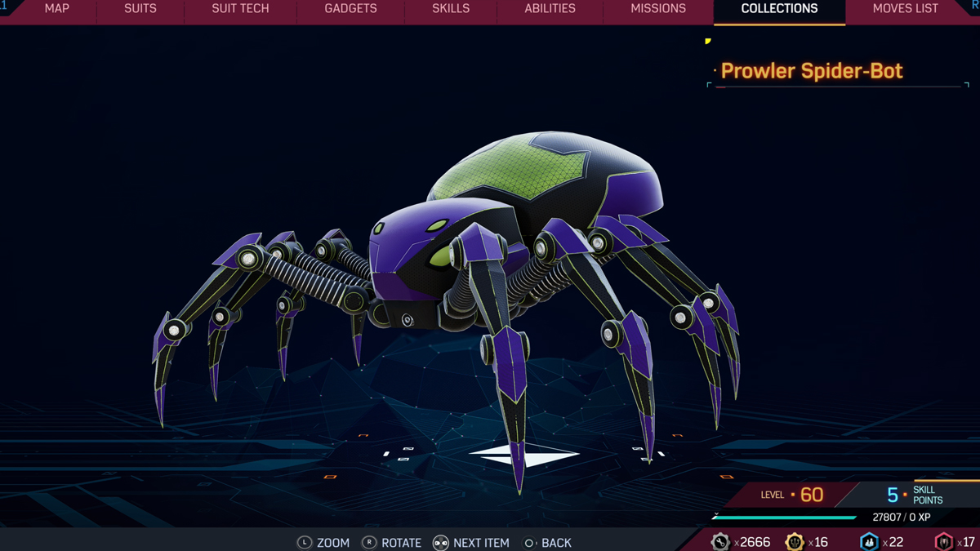Click the XP progress bar
980x551 pixels.
784,518
